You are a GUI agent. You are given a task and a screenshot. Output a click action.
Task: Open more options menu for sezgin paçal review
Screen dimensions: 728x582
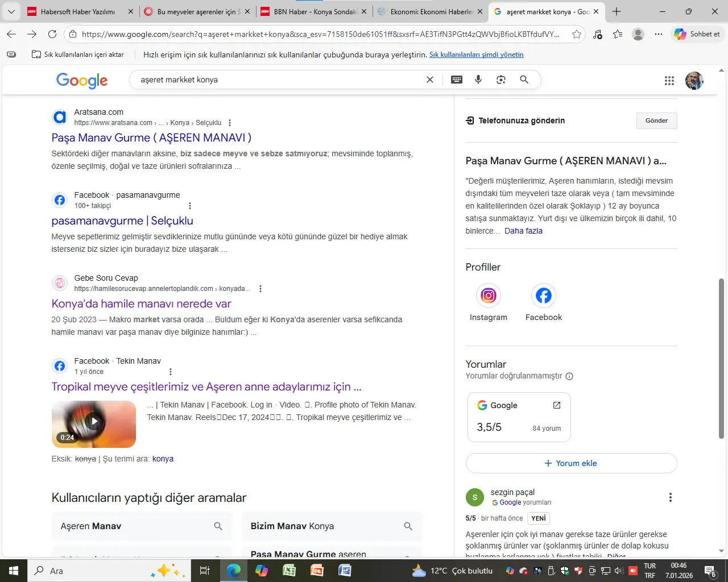point(670,497)
